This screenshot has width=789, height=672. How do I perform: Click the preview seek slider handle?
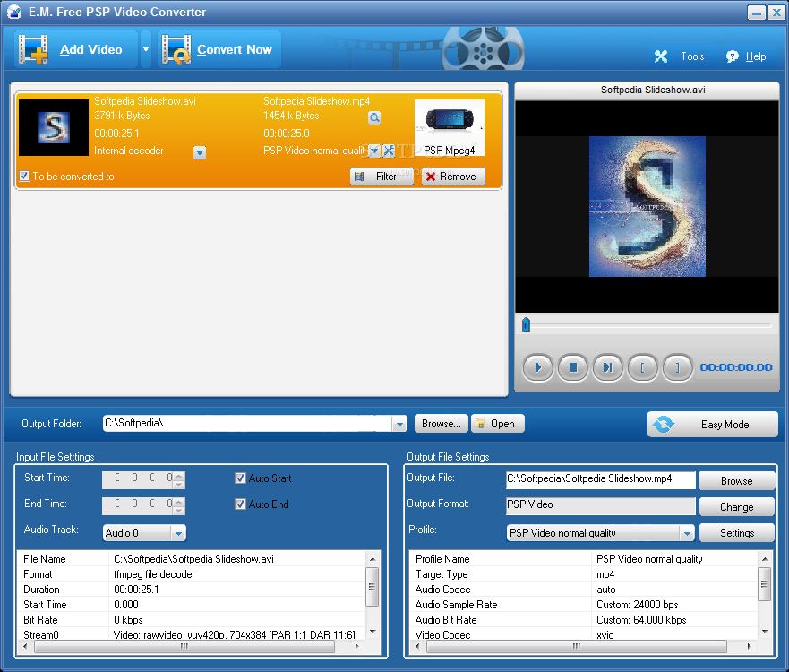pos(526,325)
